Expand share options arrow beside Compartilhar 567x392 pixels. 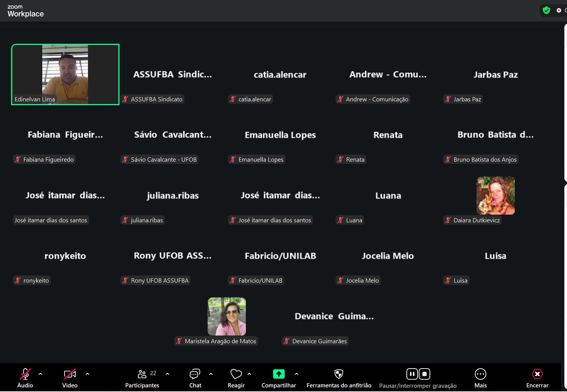click(x=297, y=374)
